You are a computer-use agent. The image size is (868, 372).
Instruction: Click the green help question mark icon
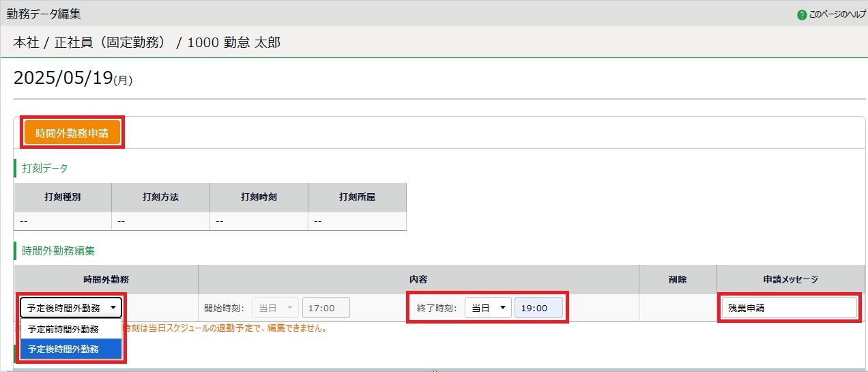(x=802, y=14)
